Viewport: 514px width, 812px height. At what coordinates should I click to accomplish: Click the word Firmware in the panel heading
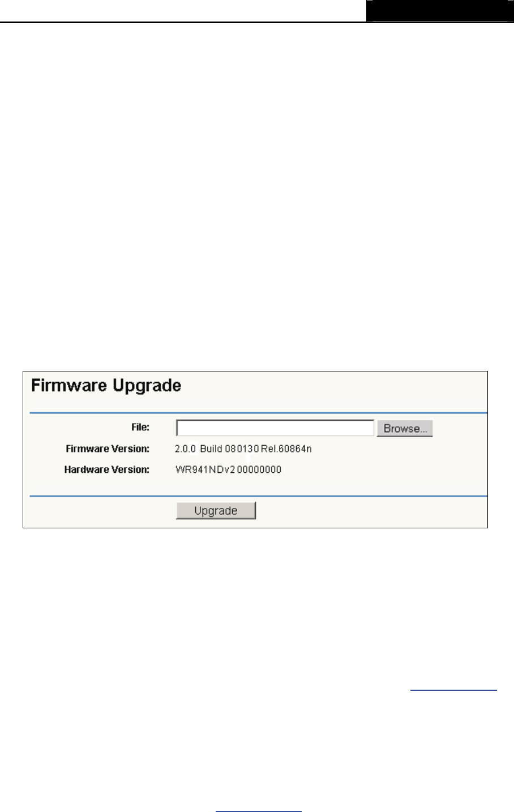coord(70,386)
